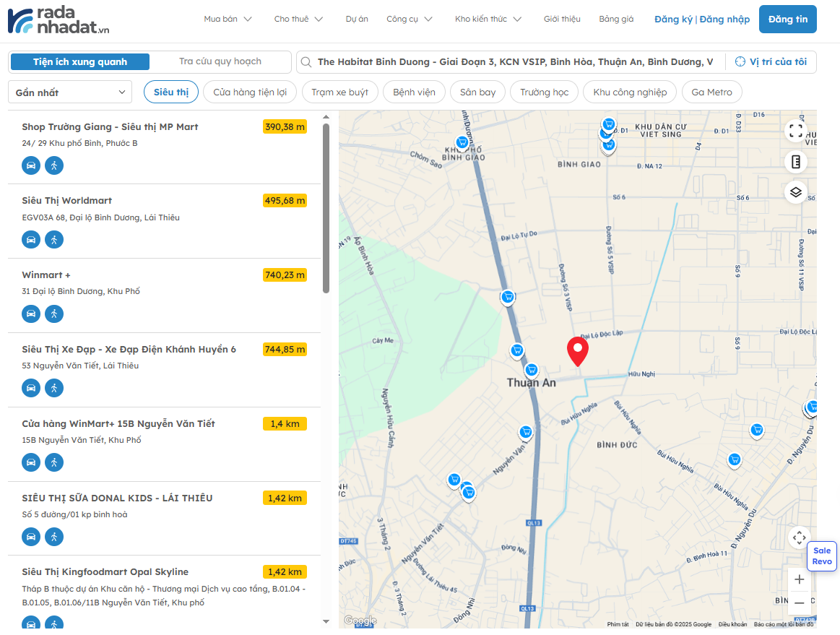840x635 pixels.
Task: Car route icon for SỮA DONAL KIDS
Action: [31, 537]
